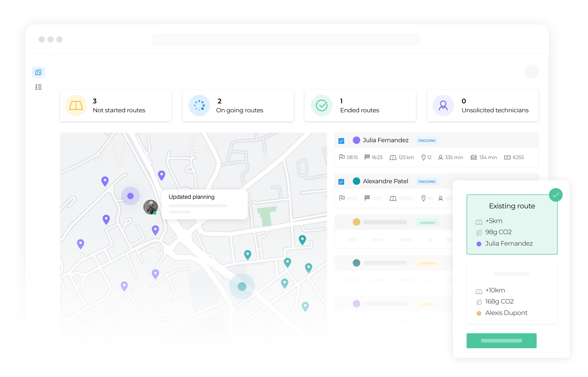Screen dimensions: 588x377
Task: Switch to the list view tab in sidebar
Action: [38, 87]
